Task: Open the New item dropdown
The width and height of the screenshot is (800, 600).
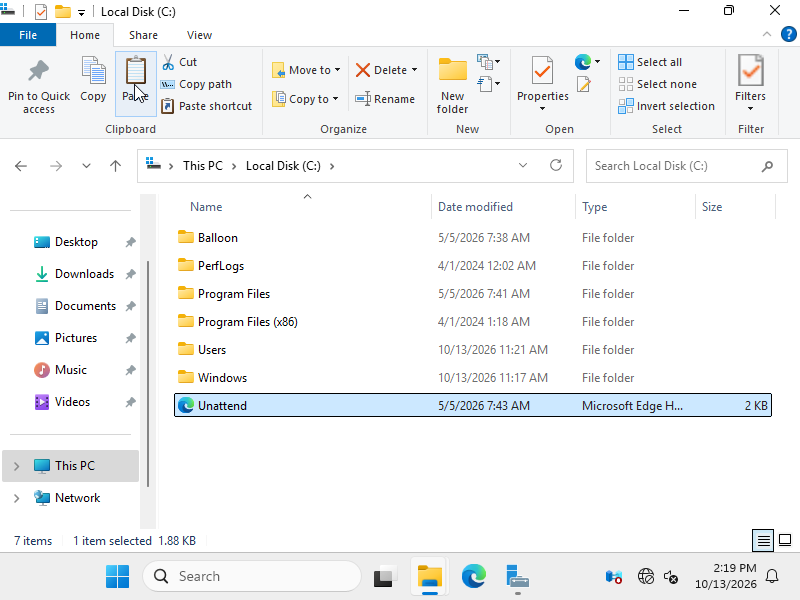Action: (x=488, y=62)
